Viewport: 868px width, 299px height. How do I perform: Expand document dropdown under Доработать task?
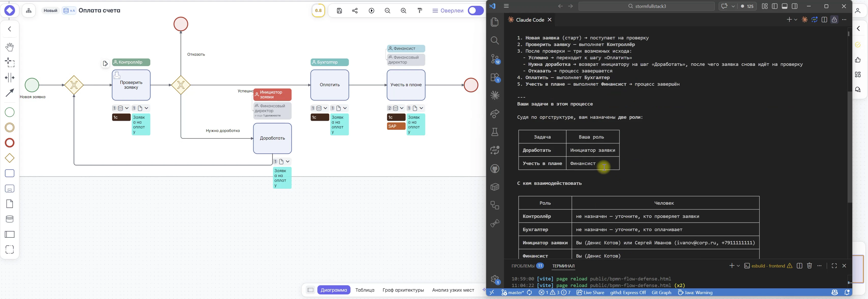point(288,161)
